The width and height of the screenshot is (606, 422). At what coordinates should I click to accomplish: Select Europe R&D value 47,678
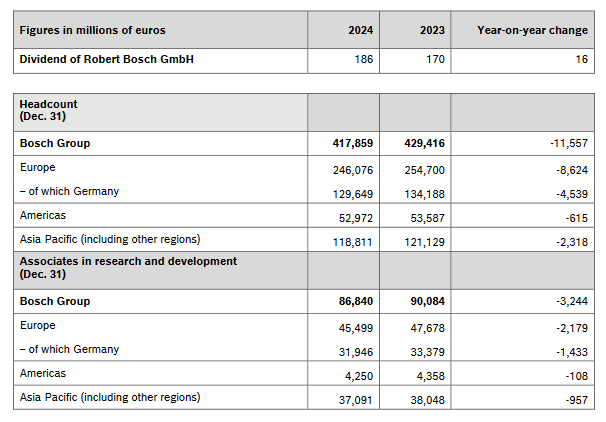(428, 328)
